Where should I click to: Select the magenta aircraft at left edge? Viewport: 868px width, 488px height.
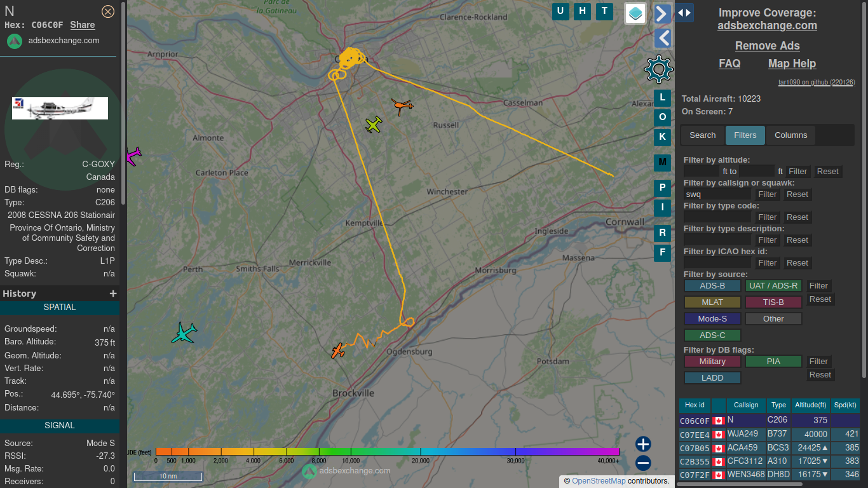pyautogui.click(x=133, y=156)
